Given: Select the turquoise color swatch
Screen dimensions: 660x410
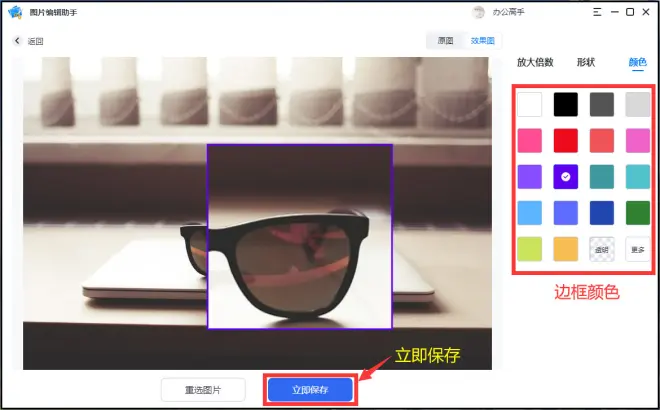Looking at the screenshot, I should 638,177.
